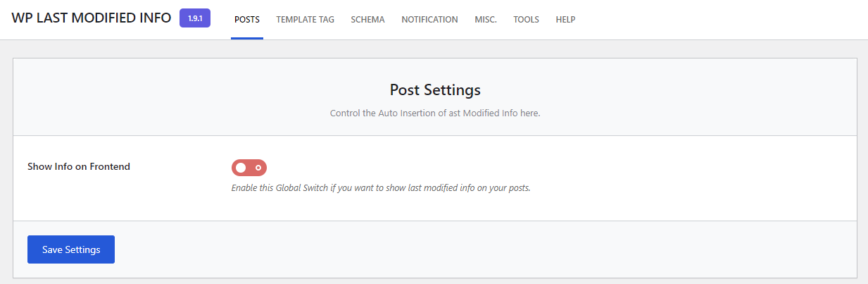Open the Schema tab
The image size is (868, 284).
pyautogui.click(x=367, y=20)
